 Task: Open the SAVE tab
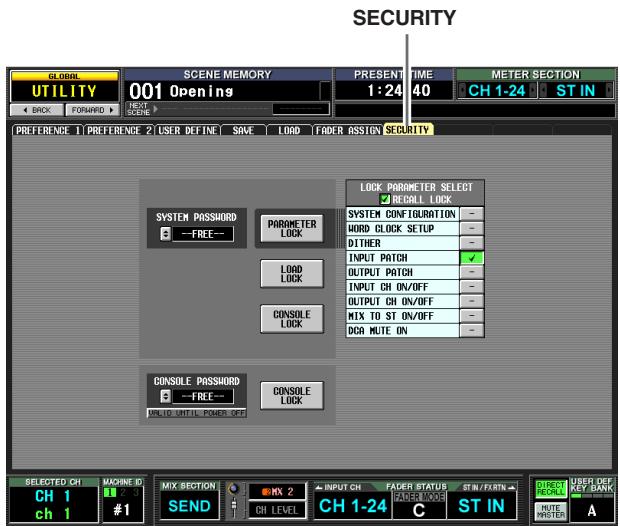pyautogui.click(x=243, y=131)
